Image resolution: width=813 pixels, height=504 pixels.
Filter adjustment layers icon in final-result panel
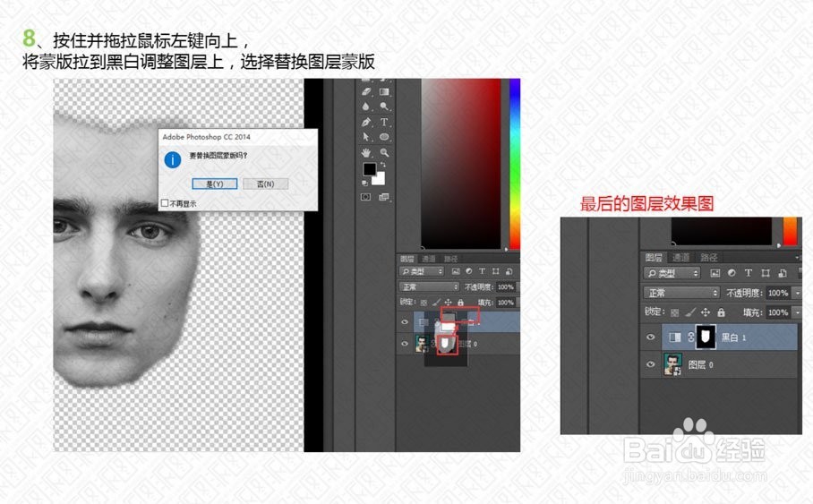tap(732, 273)
